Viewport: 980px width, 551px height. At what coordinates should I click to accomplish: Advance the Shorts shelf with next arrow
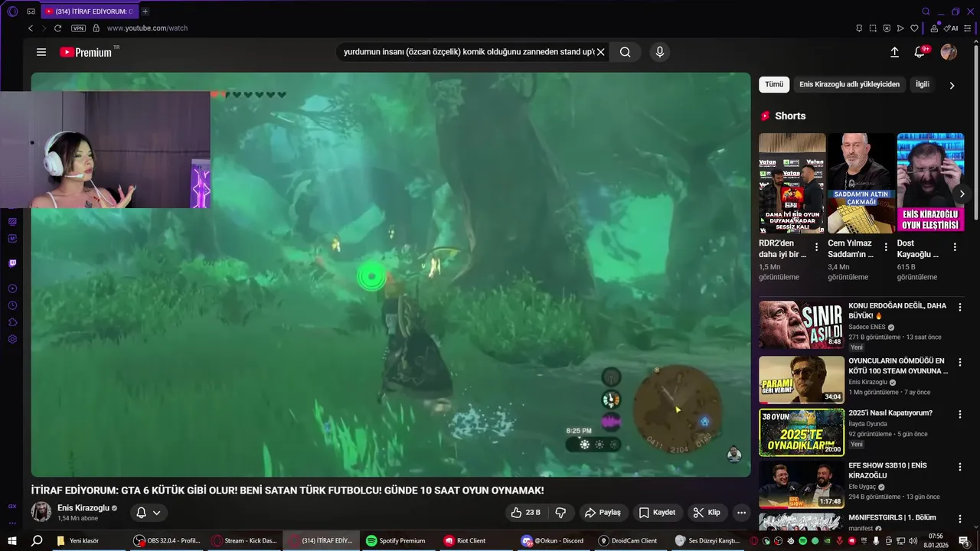pos(962,194)
